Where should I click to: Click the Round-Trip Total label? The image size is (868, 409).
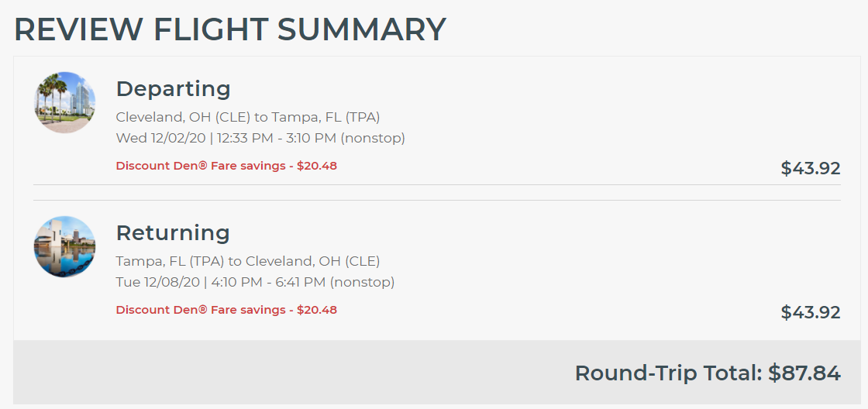tap(669, 373)
